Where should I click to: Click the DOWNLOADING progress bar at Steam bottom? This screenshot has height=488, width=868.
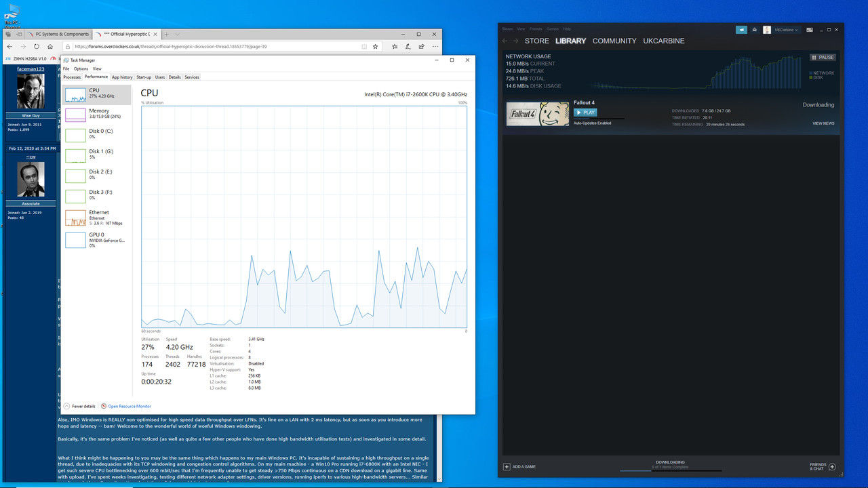pos(671,470)
